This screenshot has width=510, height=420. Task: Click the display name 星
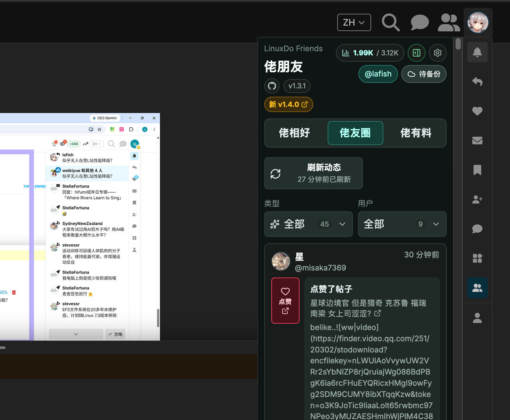click(299, 257)
